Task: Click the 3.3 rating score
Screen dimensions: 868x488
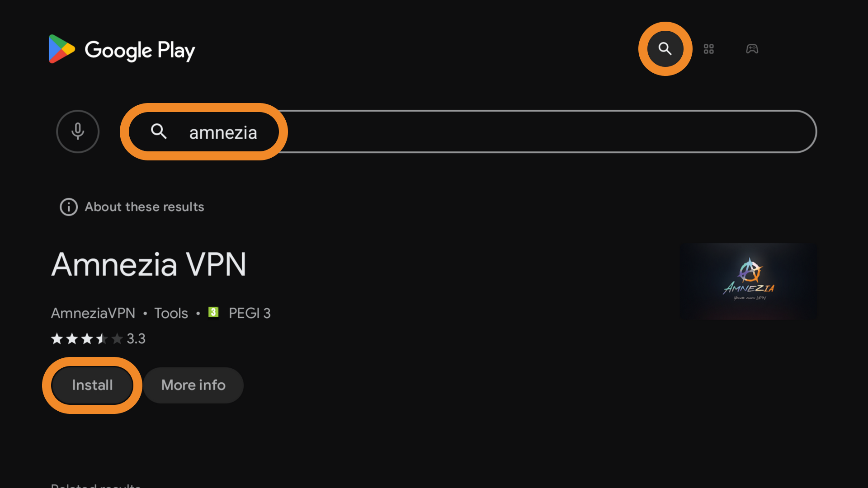Action: pos(136,338)
